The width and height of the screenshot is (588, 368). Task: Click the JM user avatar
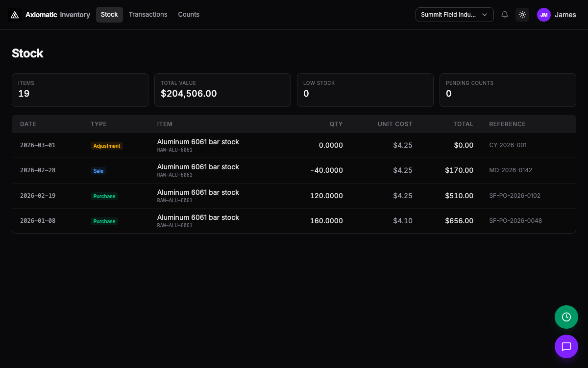pyautogui.click(x=544, y=15)
